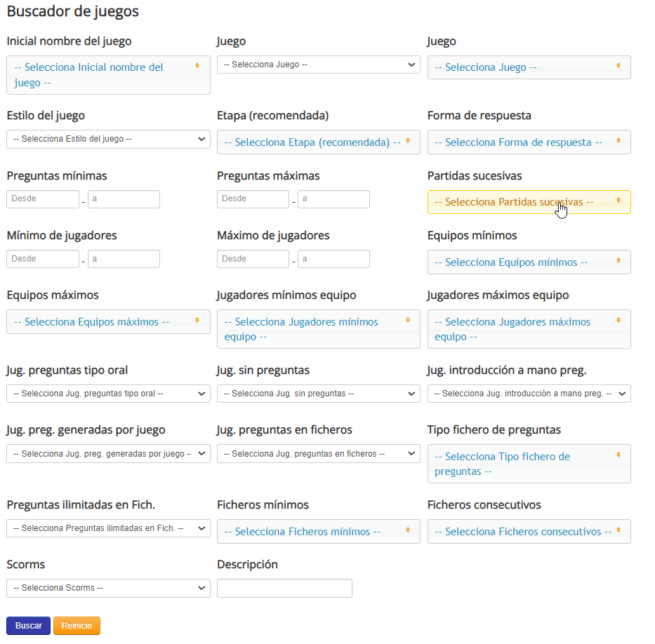Open Preguntas ilimitadas en Fich. dropdown

coord(108,528)
